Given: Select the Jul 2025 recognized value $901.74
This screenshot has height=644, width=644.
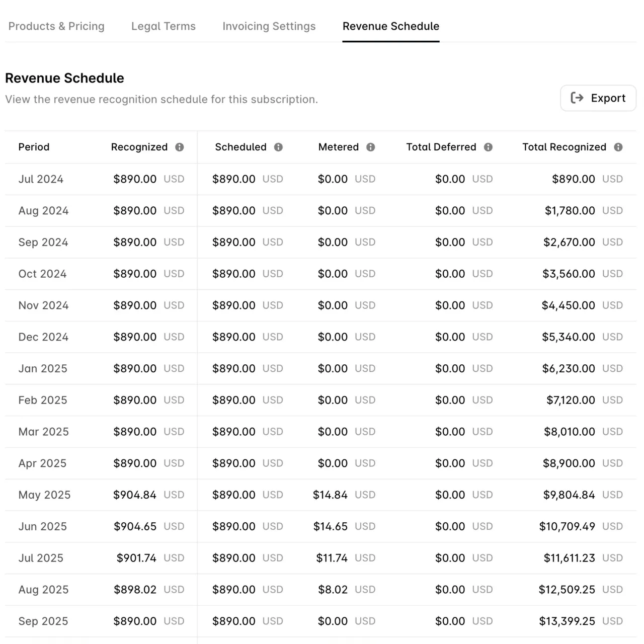Looking at the screenshot, I should 136,558.
